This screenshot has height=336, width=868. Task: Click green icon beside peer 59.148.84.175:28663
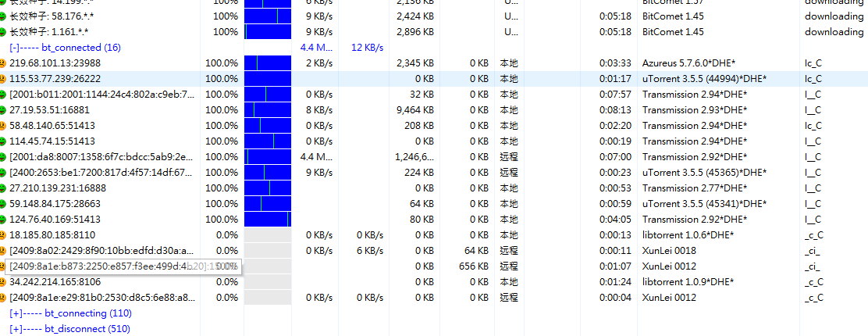click(3, 204)
